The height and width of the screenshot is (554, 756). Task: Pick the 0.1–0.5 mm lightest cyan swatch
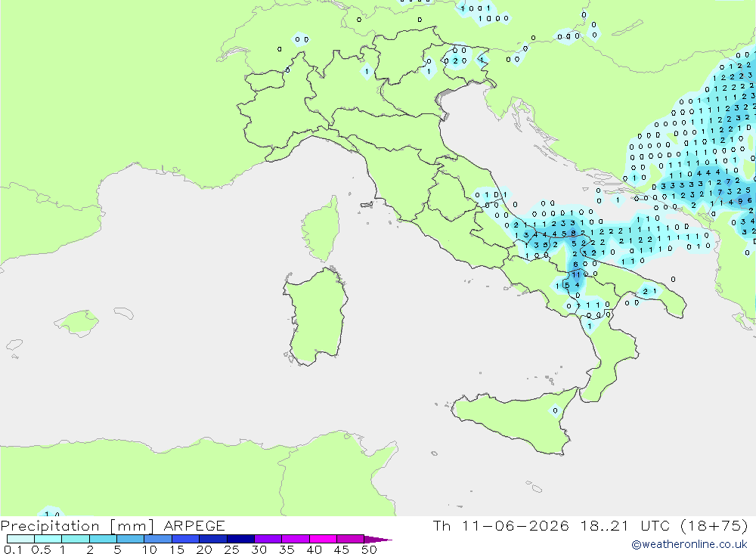click(x=20, y=539)
